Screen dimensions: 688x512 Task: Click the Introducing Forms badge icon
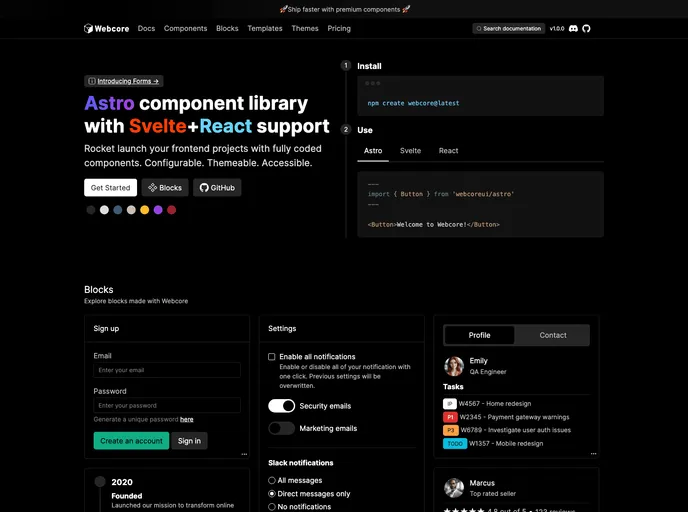click(x=92, y=81)
